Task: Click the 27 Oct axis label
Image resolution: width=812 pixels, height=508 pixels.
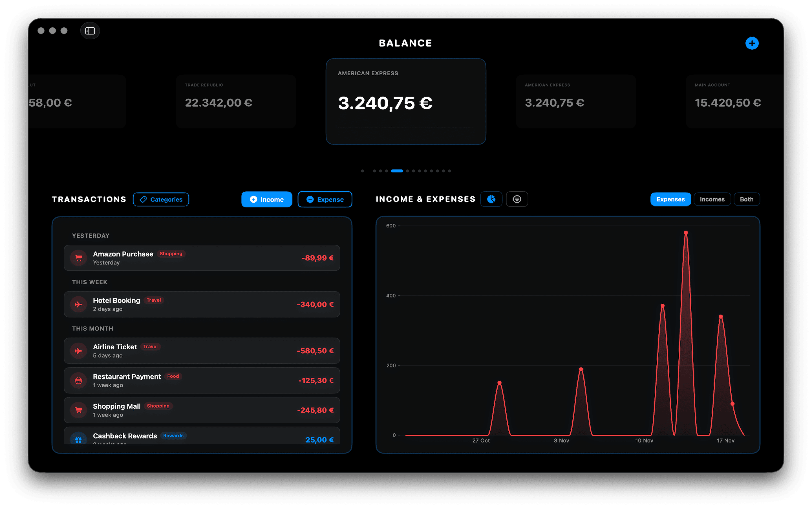Action: point(481,441)
